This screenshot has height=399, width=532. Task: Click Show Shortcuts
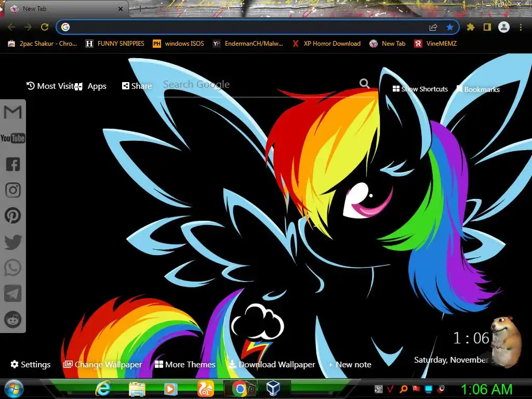point(420,89)
